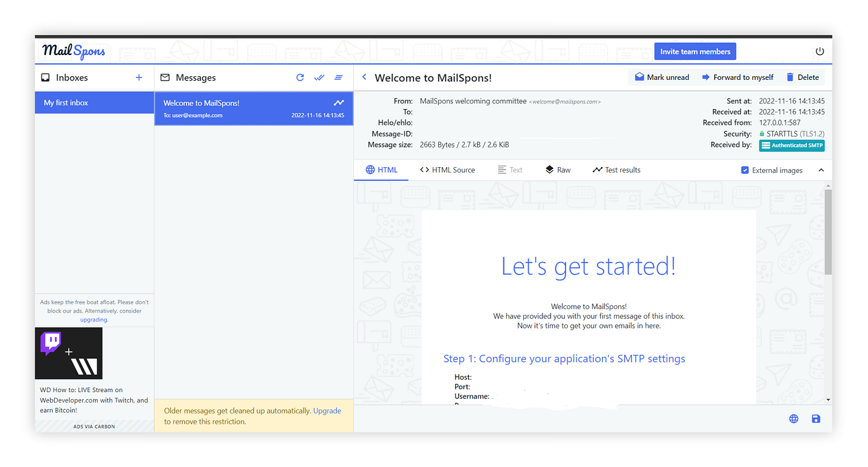868x467 pixels.
Task: Click the trend icon on Welcome message
Action: click(x=339, y=103)
